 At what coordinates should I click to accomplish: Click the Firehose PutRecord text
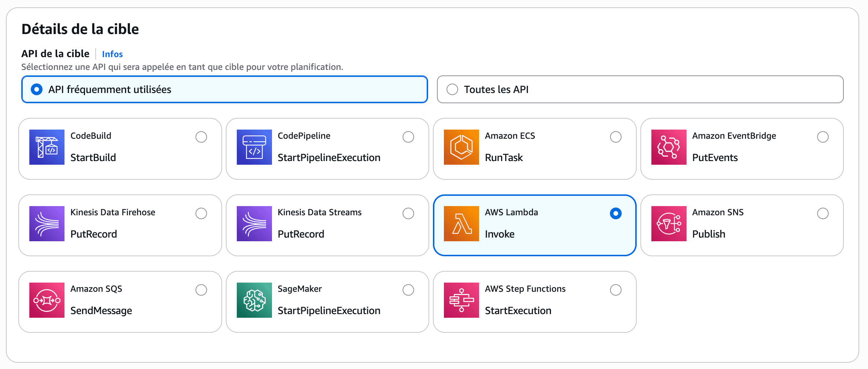click(93, 234)
